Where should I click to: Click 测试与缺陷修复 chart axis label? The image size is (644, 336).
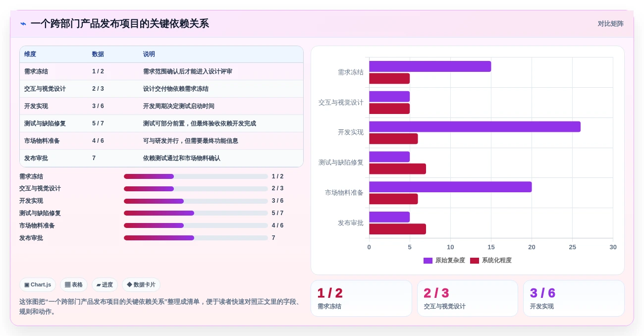pos(341,163)
